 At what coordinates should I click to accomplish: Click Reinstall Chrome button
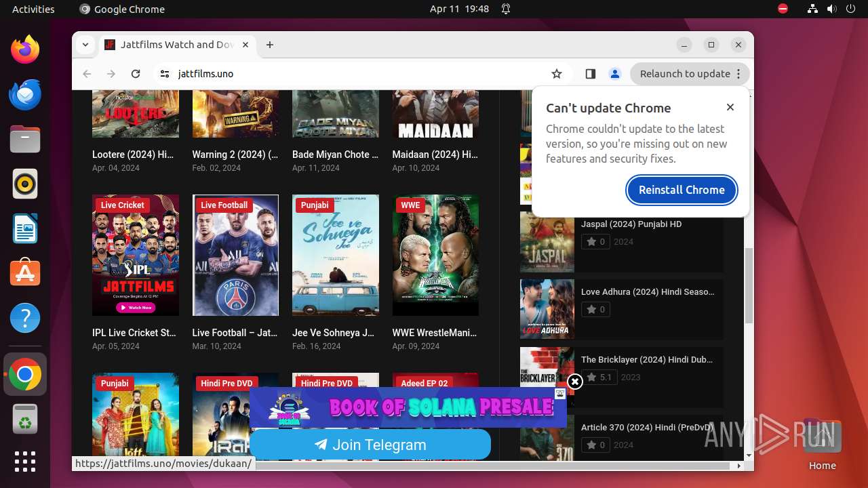pyautogui.click(x=682, y=190)
